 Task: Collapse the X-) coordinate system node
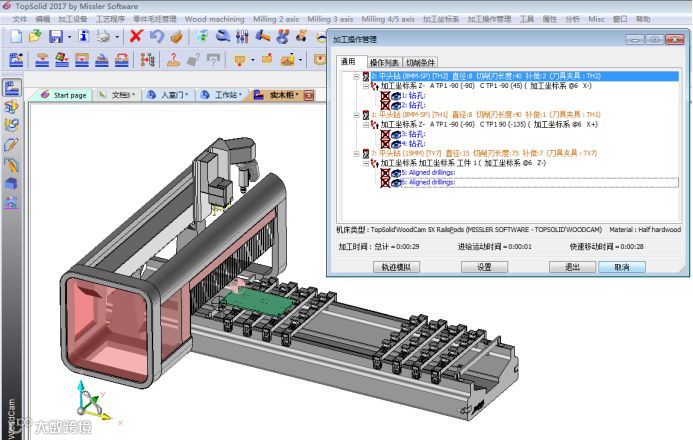pos(366,86)
